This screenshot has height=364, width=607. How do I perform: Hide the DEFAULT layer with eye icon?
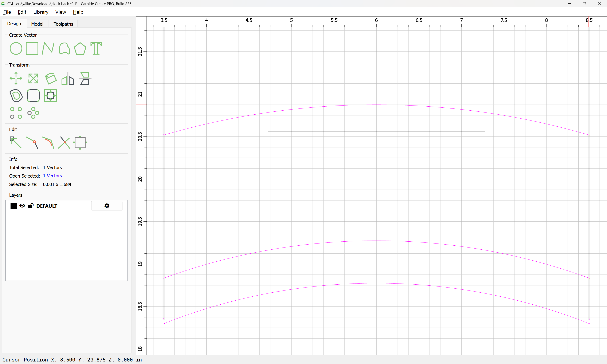22,206
